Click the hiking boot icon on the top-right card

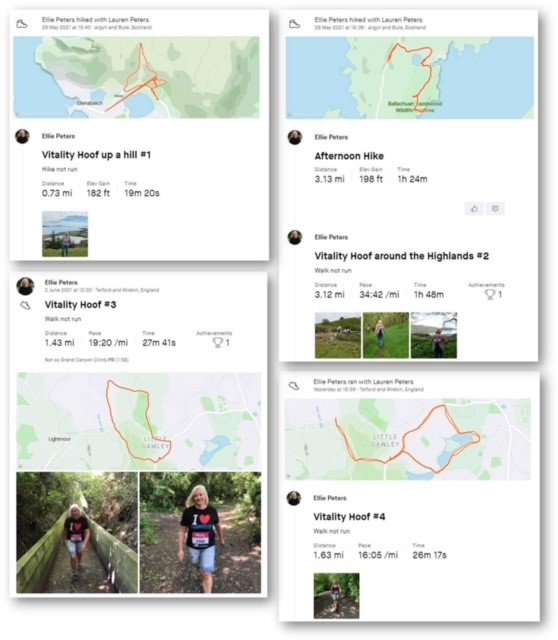pyautogui.click(x=294, y=24)
